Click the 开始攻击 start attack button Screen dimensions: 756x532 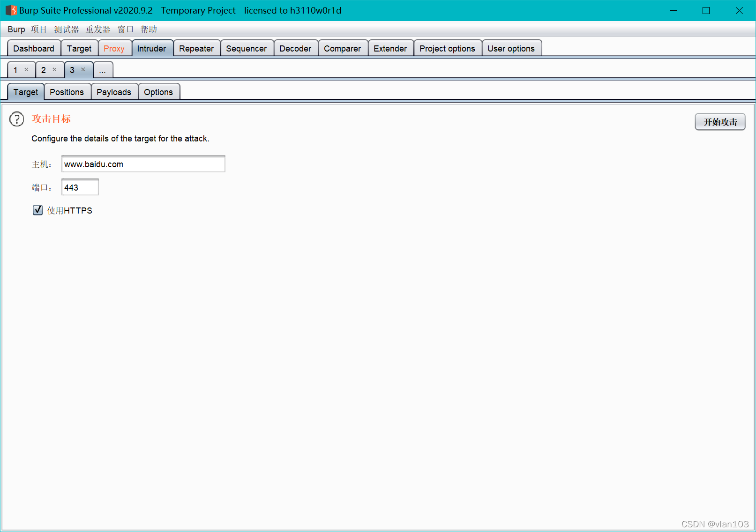point(720,122)
